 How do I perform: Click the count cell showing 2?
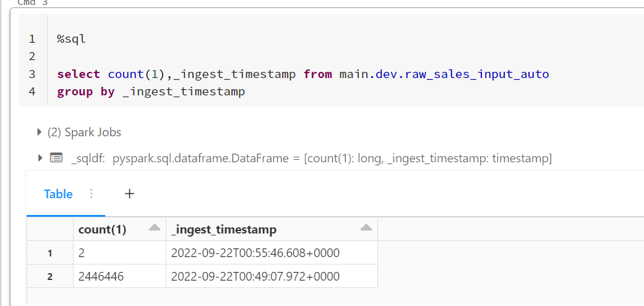coord(82,253)
